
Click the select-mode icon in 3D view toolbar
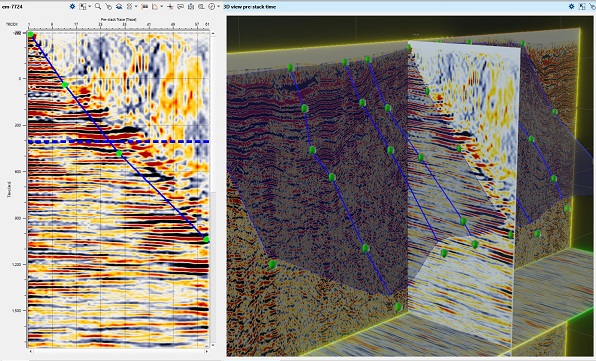[x=582, y=6]
